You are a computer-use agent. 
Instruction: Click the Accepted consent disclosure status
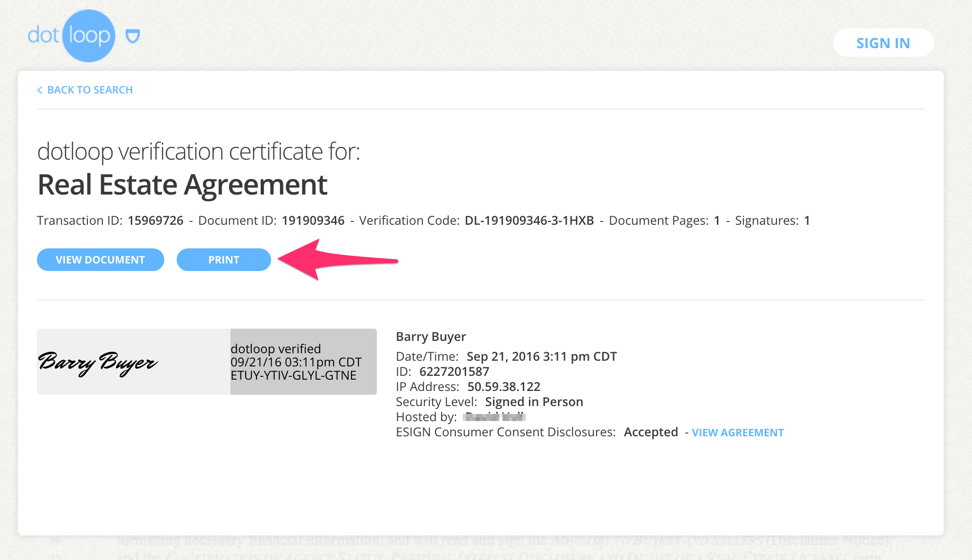pos(650,432)
